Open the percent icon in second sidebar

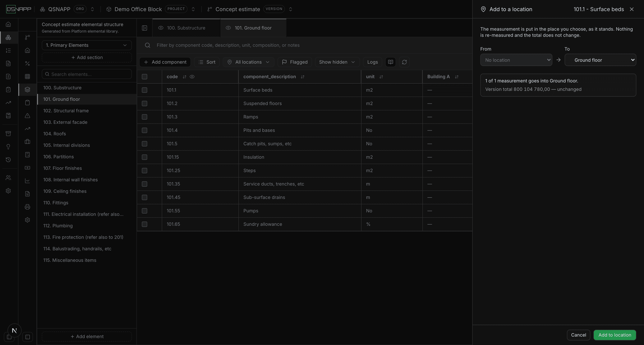coord(27,63)
